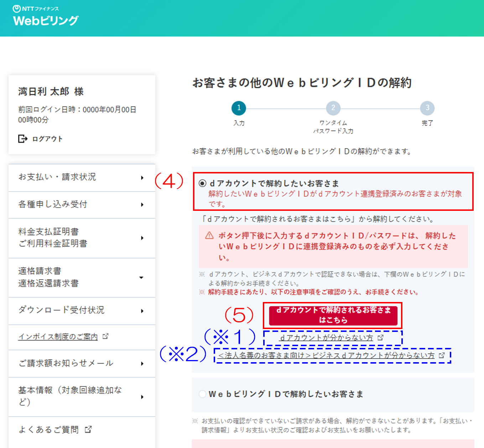Click the logout door icon
The image size is (484, 448).
pos(23,139)
